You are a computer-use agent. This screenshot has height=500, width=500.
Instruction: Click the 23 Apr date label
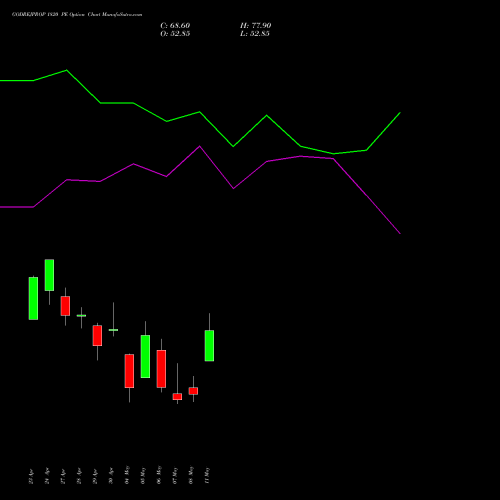point(31,477)
